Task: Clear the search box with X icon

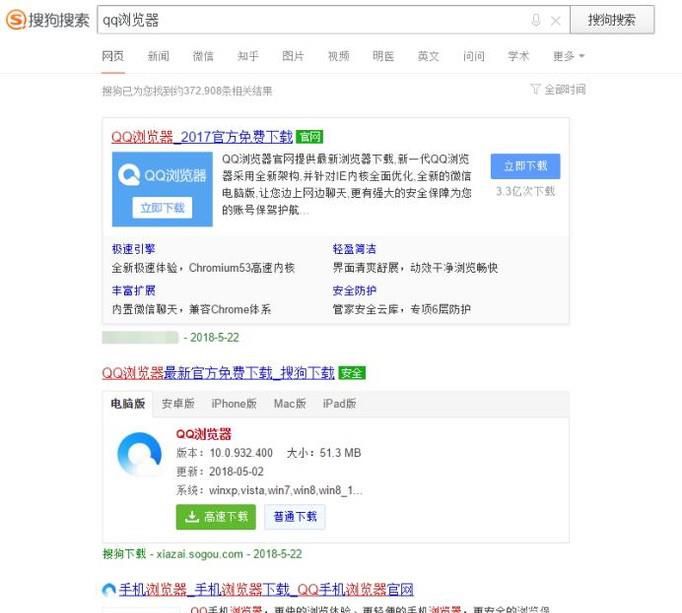Action: (x=555, y=20)
